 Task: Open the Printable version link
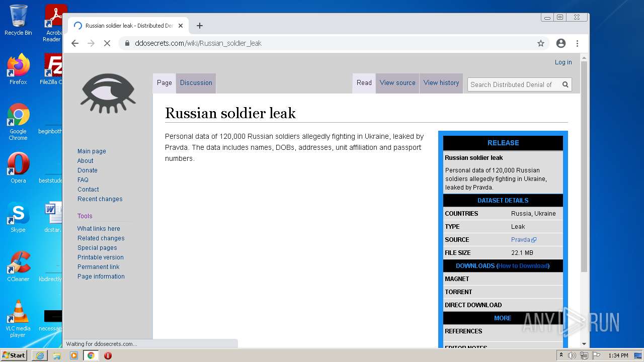click(x=101, y=257)
